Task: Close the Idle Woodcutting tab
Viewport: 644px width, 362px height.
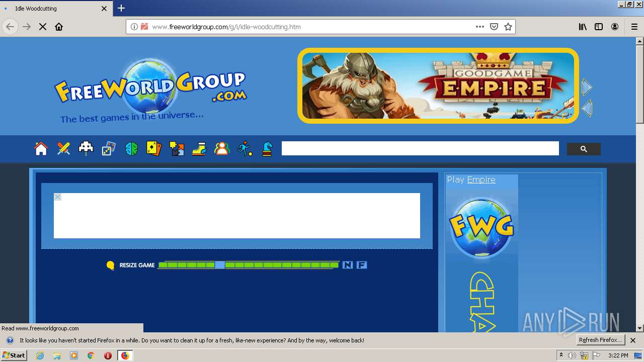Action: (104, 9)
